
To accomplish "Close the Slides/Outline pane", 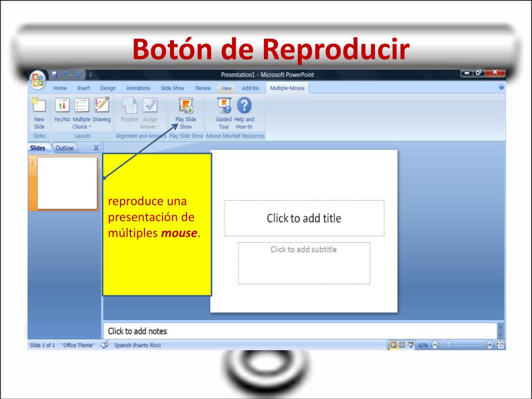I will click(x=96, y=148).
